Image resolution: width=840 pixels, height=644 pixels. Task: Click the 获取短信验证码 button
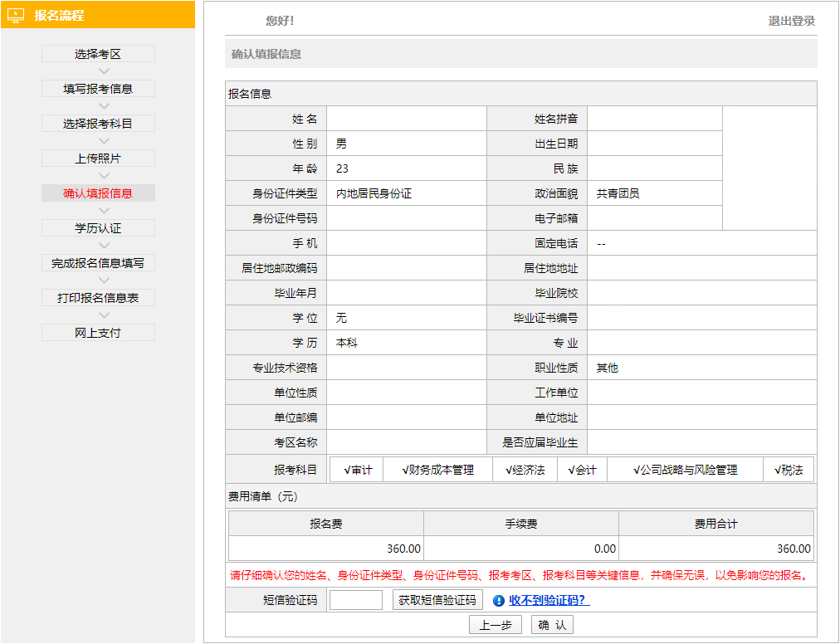[x=437, y=599]
